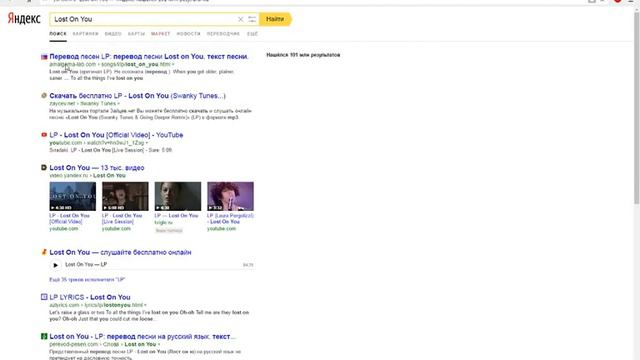Open 'LP LYRICS - Lost On You' result
The width and height of the screenshot is (640, 360).
coord(90,297)
